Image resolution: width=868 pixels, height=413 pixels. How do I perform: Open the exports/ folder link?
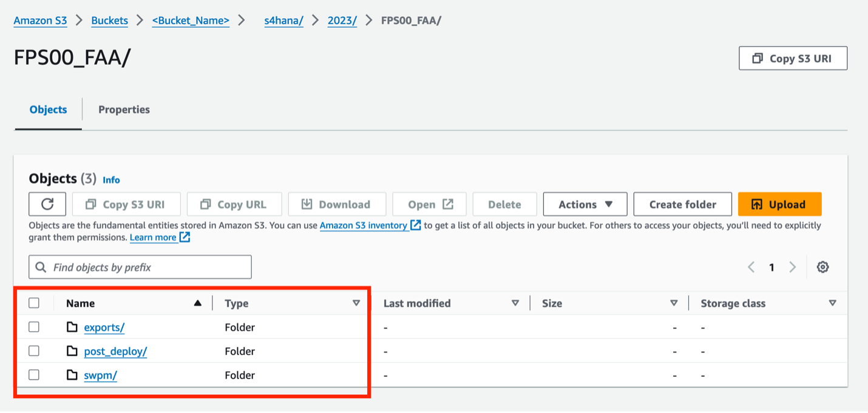[x=104, y=327]
